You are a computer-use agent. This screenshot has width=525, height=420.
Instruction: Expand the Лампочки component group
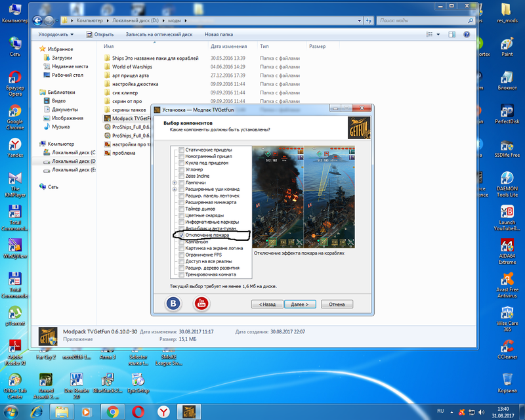[175, 182]
